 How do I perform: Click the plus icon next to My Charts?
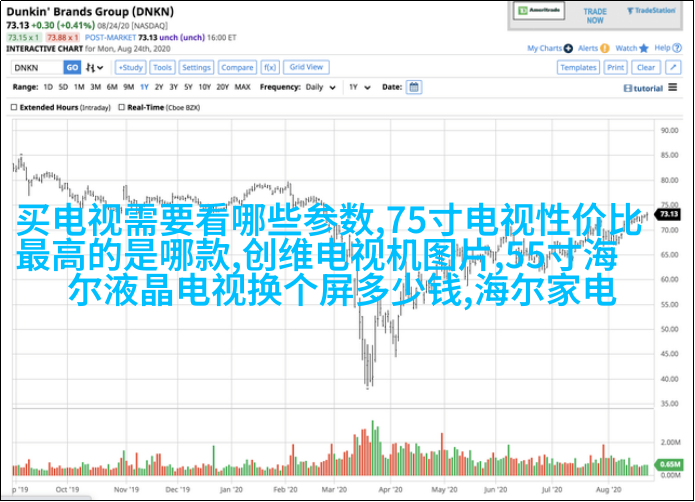pos(568,48)
